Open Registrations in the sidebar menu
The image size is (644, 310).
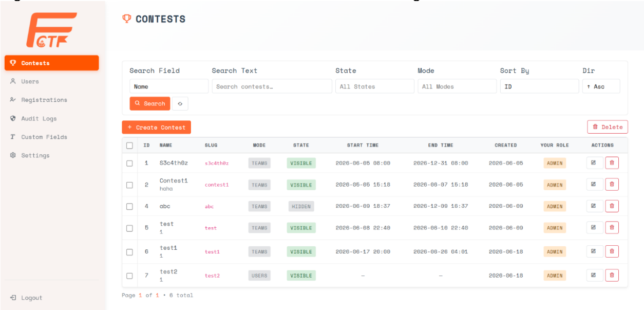(51, 100)
